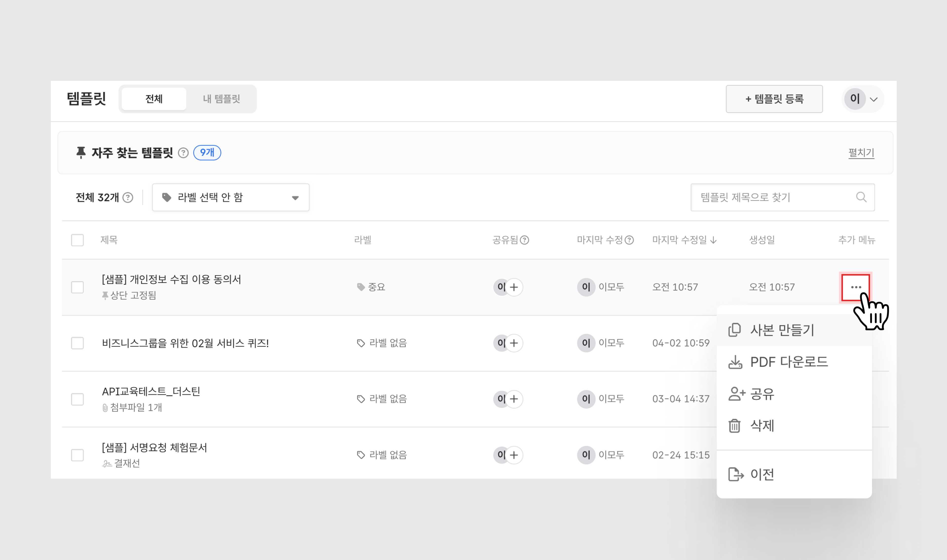Open the 비즈니스그룹을 위한 02월 서비스 퀴즈! template
The image size is (947, 560).
(x=185, y=343)
